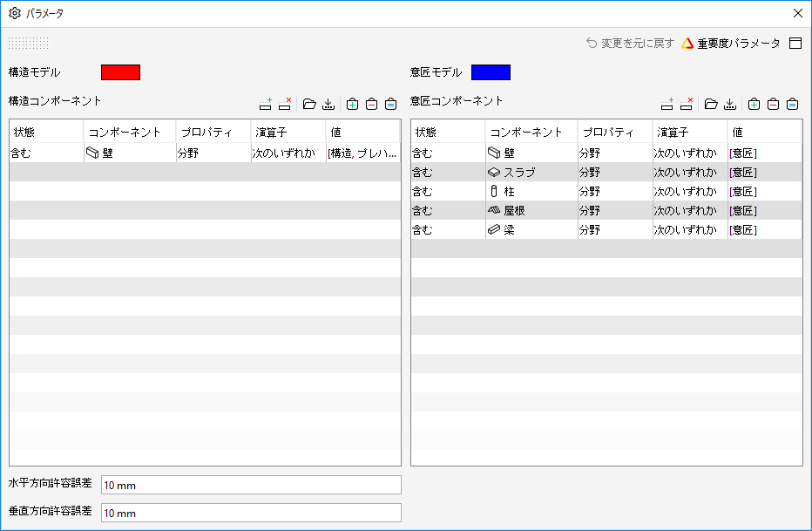The width and height of the screenshot is (812, 531).
Task: Select 柱 component row
Action: [531, 191]
